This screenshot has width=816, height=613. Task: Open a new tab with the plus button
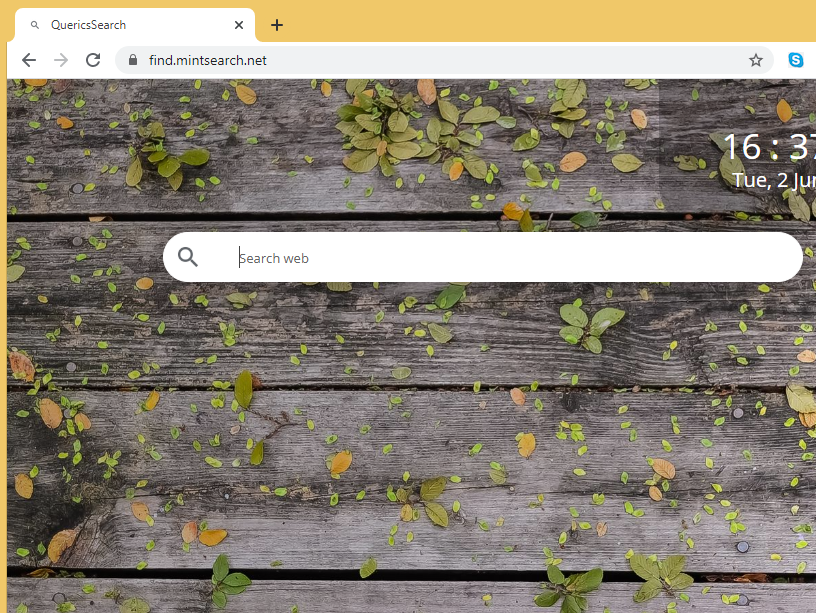(277, 25)
